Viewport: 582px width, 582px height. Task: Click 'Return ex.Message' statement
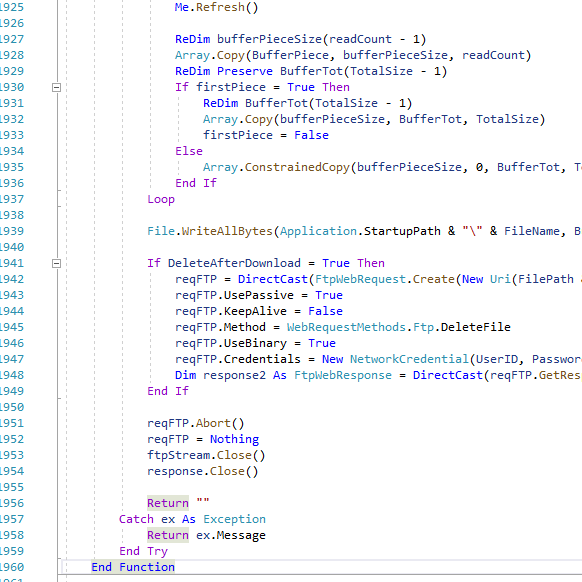(206, 535)
